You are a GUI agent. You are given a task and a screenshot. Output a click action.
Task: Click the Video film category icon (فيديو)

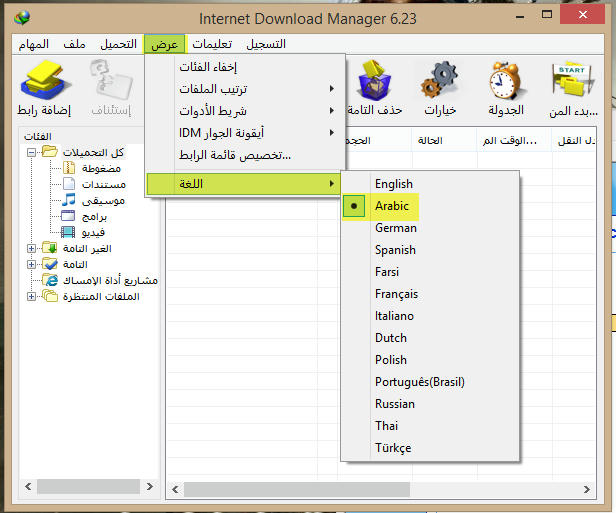(x=68, y=232)
